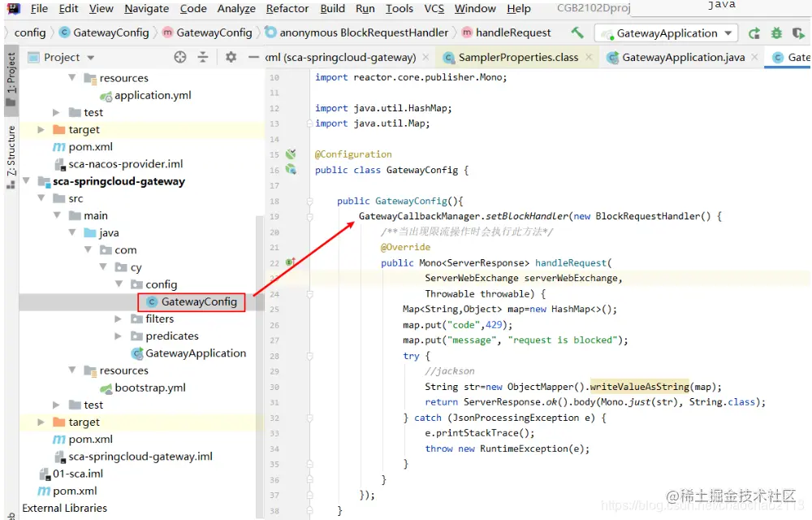Viewport: 812px width, 520px height.
Task: Select External Libraries in the tree
Action: click(x=64, y=508)
